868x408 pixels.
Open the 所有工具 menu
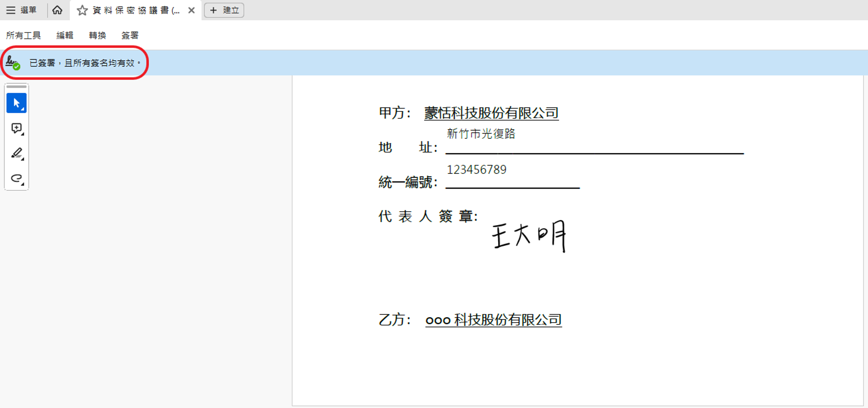pos(23,35)
